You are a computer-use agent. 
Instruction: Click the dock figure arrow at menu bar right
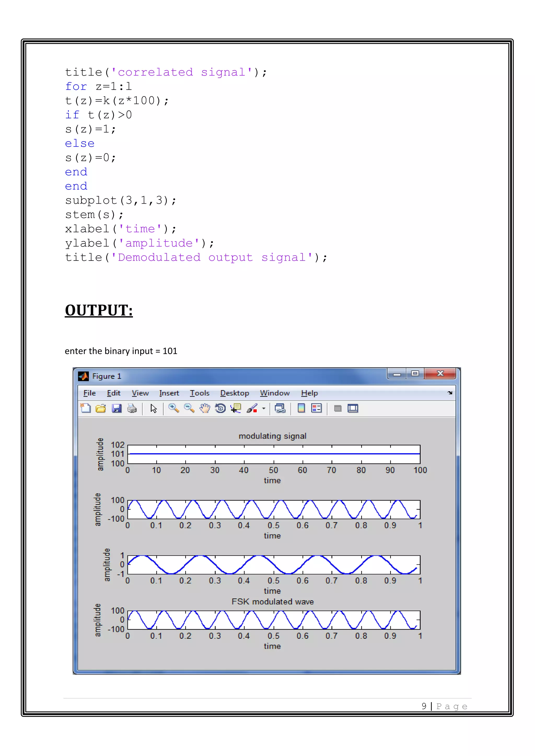click(450, 393)
